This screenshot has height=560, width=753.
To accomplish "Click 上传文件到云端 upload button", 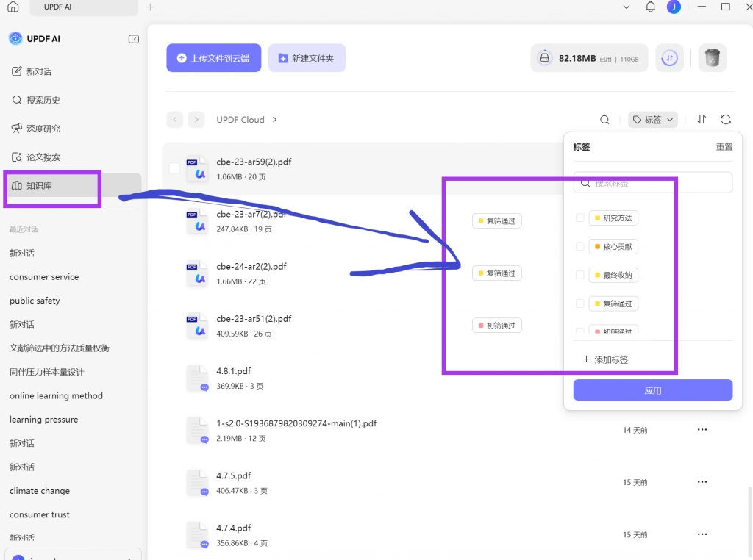I will (x=214, y=58).
